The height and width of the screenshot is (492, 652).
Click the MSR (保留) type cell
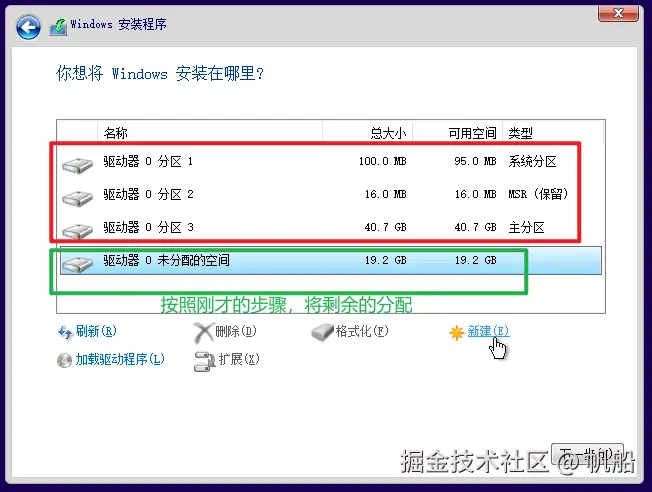(538, 194)
